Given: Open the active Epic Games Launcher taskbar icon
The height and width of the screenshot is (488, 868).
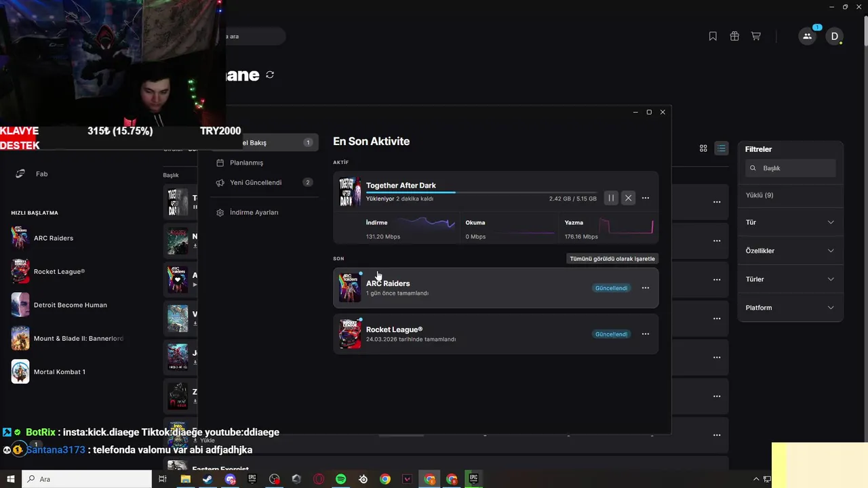Looking at the screenshot, I should click(474, 479).
